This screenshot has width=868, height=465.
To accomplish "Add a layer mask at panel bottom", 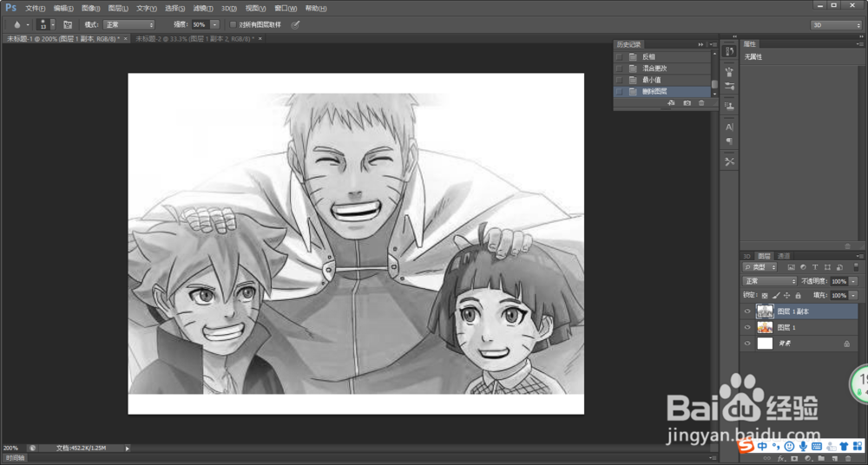I will tap(794, 459).
